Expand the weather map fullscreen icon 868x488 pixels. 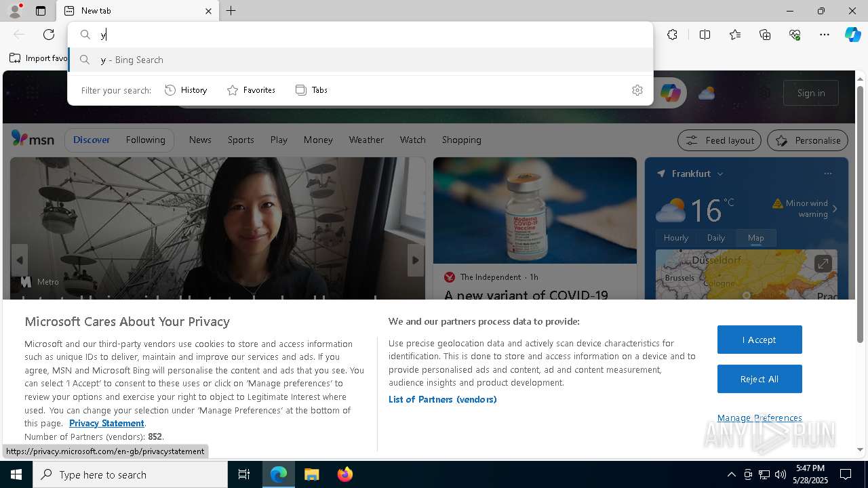(x=823, y=264)
